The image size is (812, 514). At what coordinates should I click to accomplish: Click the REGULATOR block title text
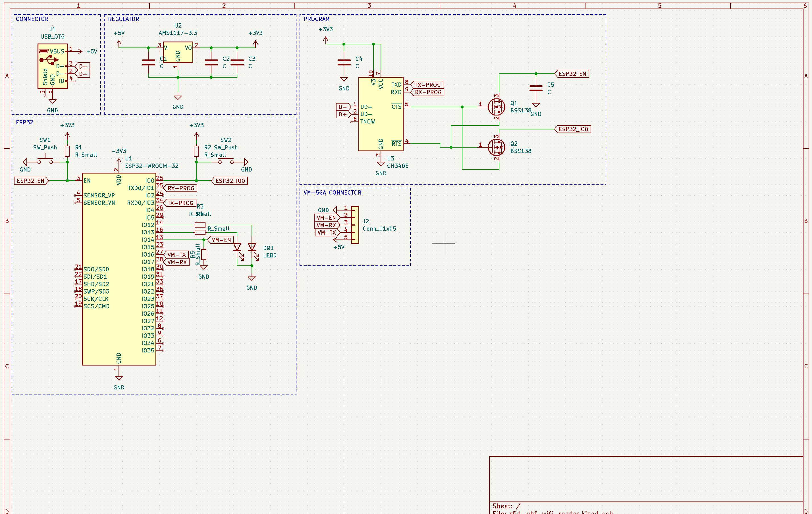point(123,19)
